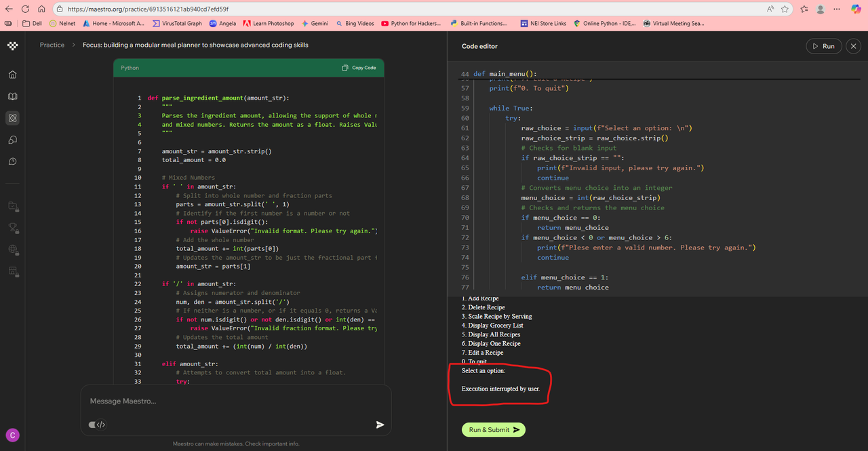
Task: Click code line 'while True:' in editor
Action: point(511,108)
